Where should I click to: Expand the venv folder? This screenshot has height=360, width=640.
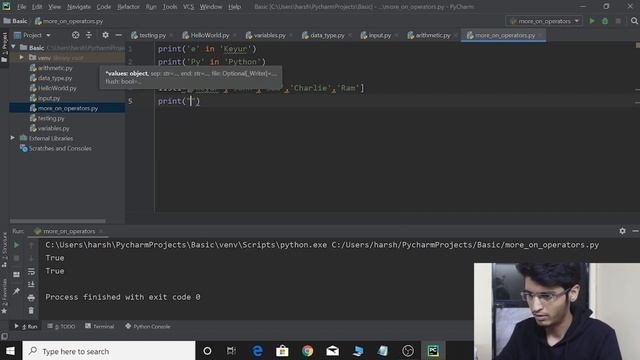point(21,58)
